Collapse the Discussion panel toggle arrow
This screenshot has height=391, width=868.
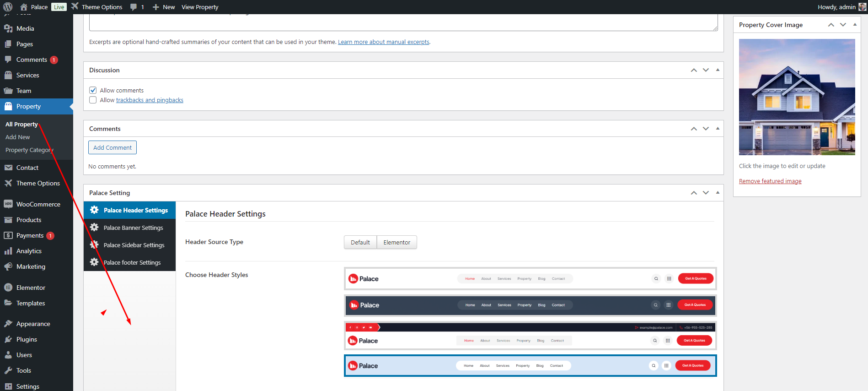coord(718,70)
